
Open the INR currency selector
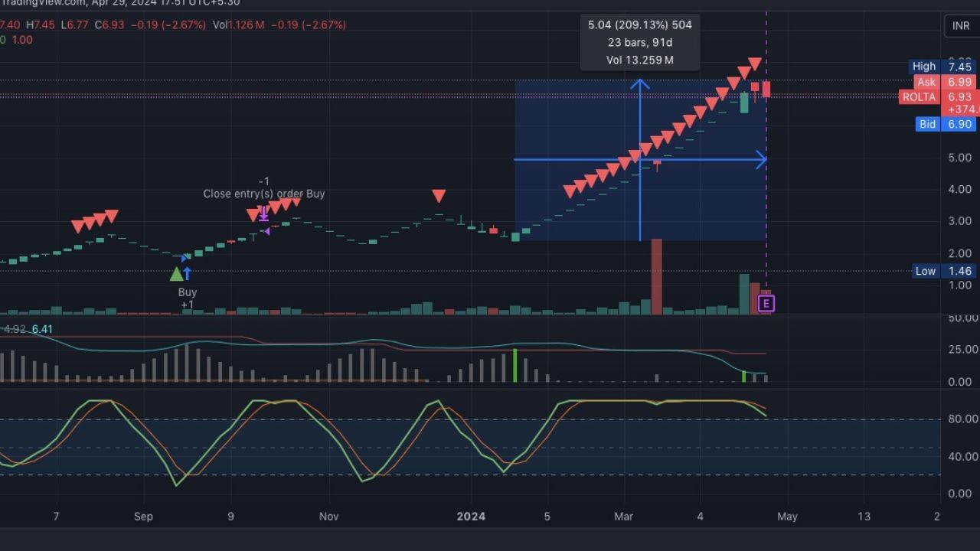click(961, 26)
